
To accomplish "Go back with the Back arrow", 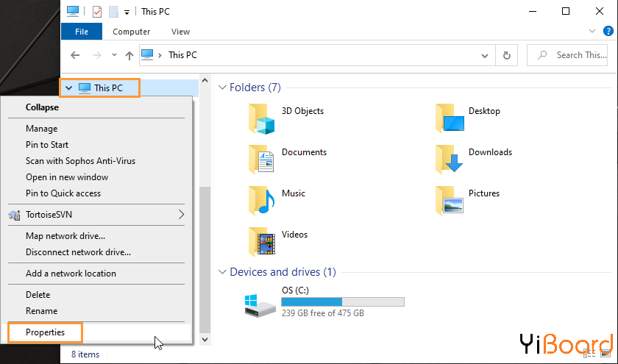I will coord(75,55).
